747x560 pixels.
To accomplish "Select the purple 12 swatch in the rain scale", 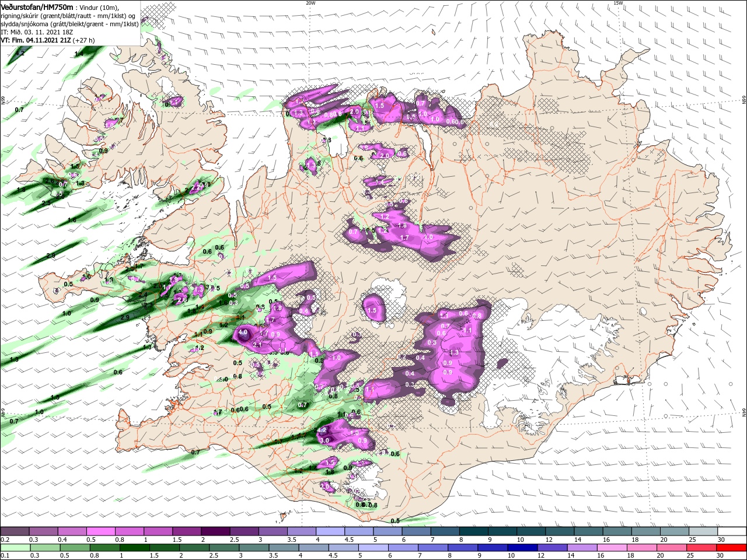I will (x=551, y=548).
